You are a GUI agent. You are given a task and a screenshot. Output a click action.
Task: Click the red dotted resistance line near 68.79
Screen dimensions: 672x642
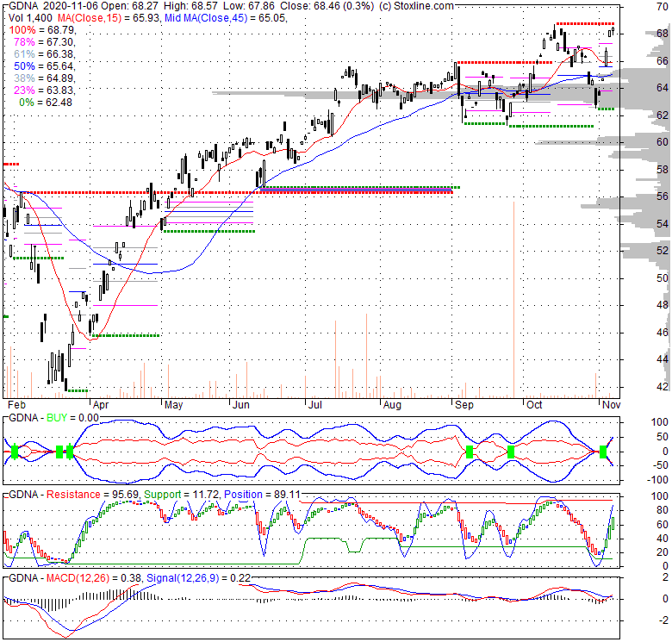[x=585, y=23]
